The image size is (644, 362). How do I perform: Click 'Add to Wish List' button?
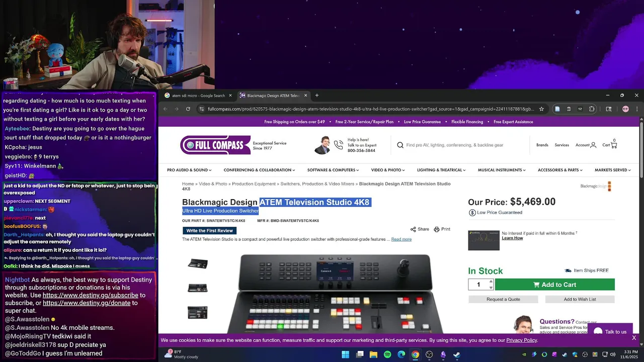click(x=580, y=299)
